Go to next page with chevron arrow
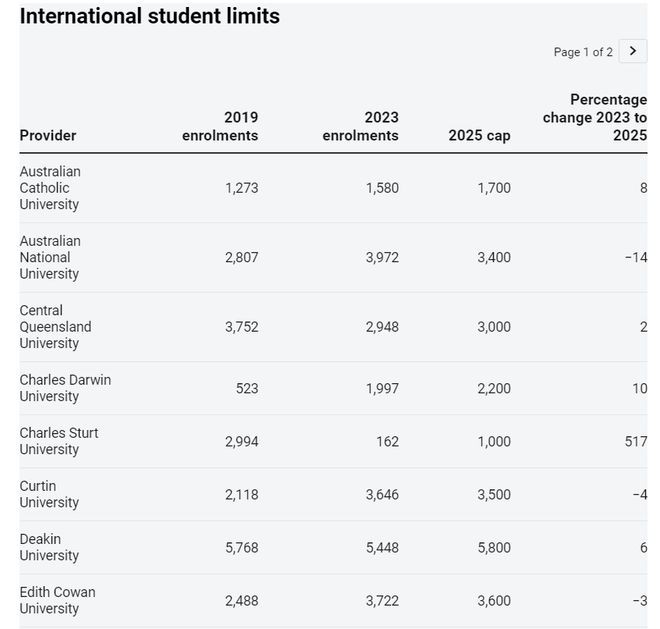The image size is (660, 629). [632, 51]
